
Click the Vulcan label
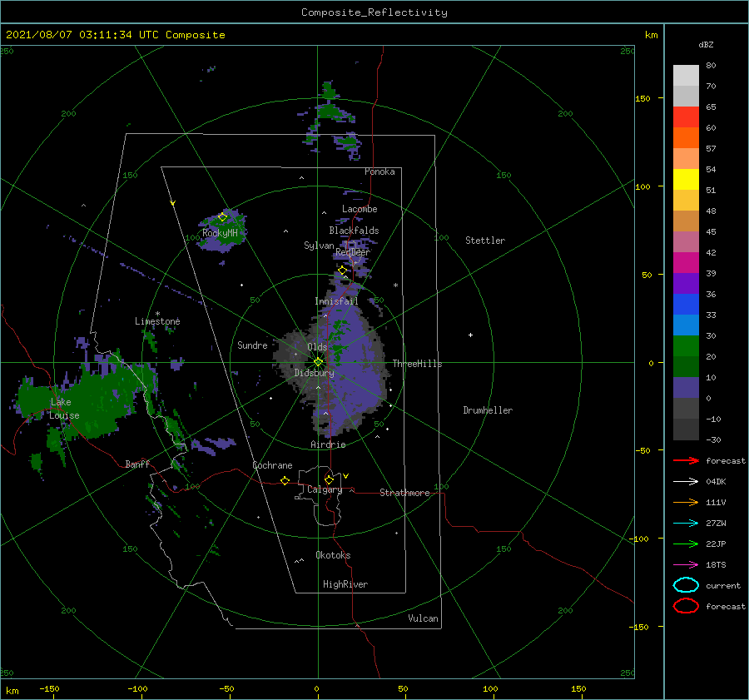[x=424, y=618]
